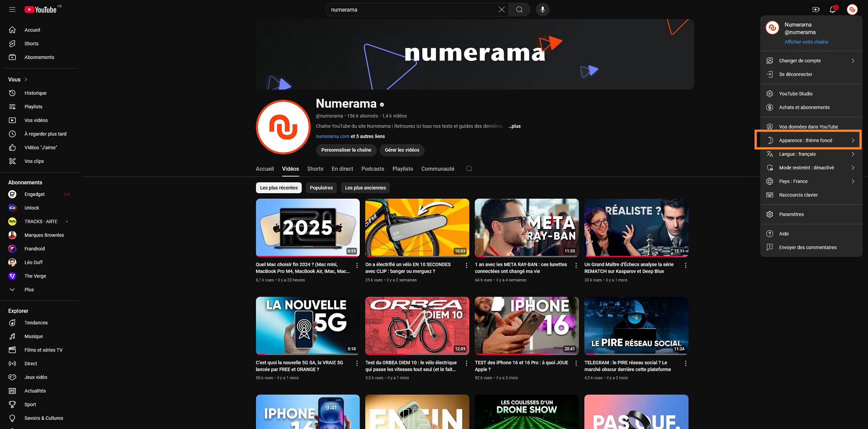Activate voice search microphone

coord(542,9)
